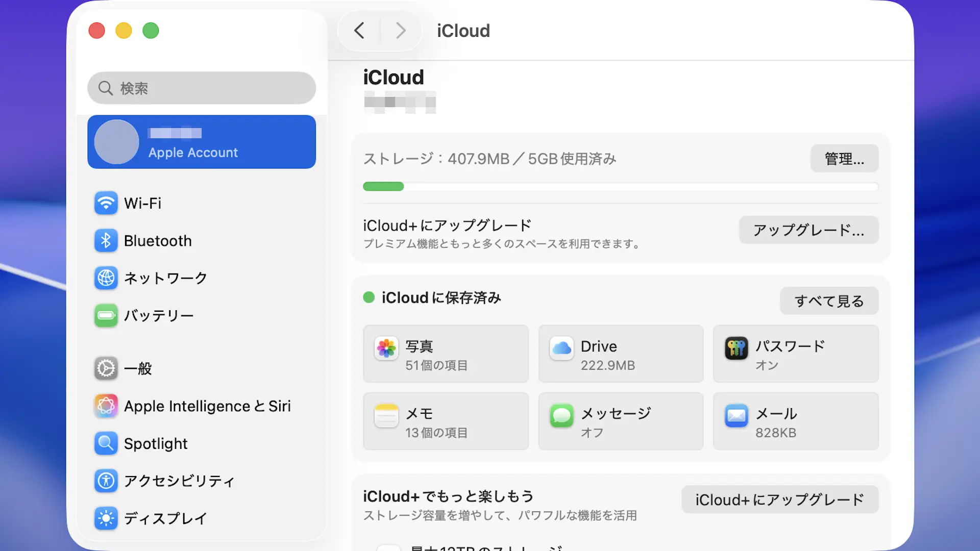The image size is (980, 551).
Task: Open the iCloud Drive tile
Action: (x=620, y=354)
